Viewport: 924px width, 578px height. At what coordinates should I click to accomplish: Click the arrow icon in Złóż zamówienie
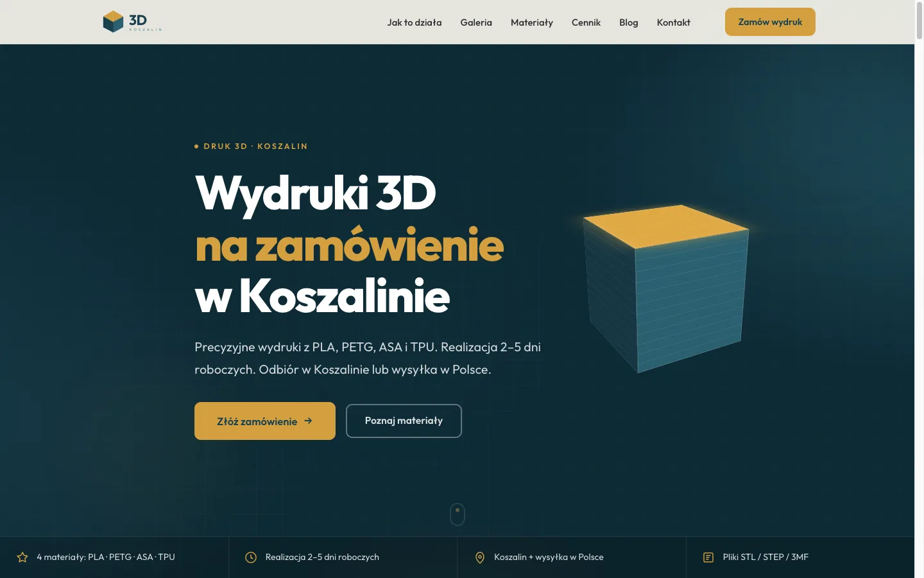click(x=308, y=421)
